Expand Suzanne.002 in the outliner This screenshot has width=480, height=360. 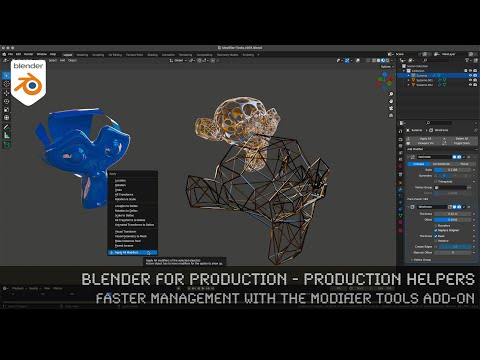[409, 85]
